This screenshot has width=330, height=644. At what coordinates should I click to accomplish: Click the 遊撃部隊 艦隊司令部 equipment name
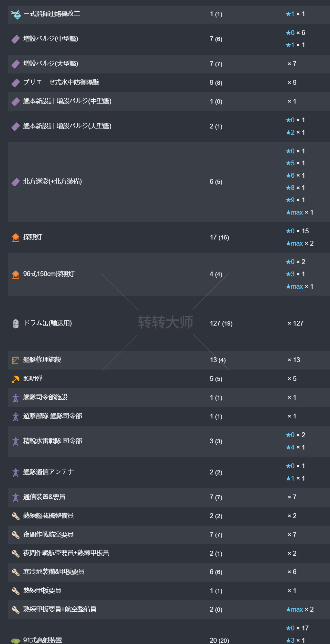point(53,416)
